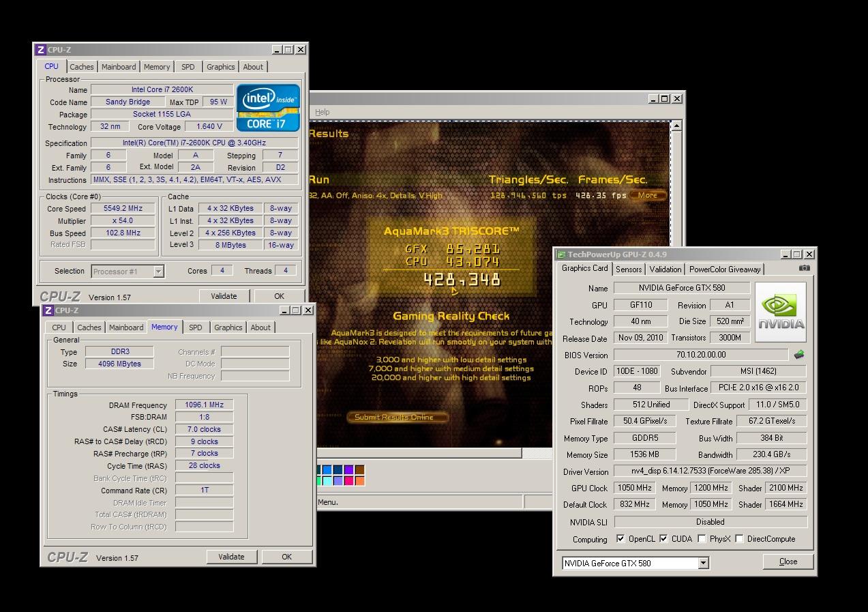Click the Core Speed value '5549.2 MHz'
The image size is (868, 612).
coord(123,209)
